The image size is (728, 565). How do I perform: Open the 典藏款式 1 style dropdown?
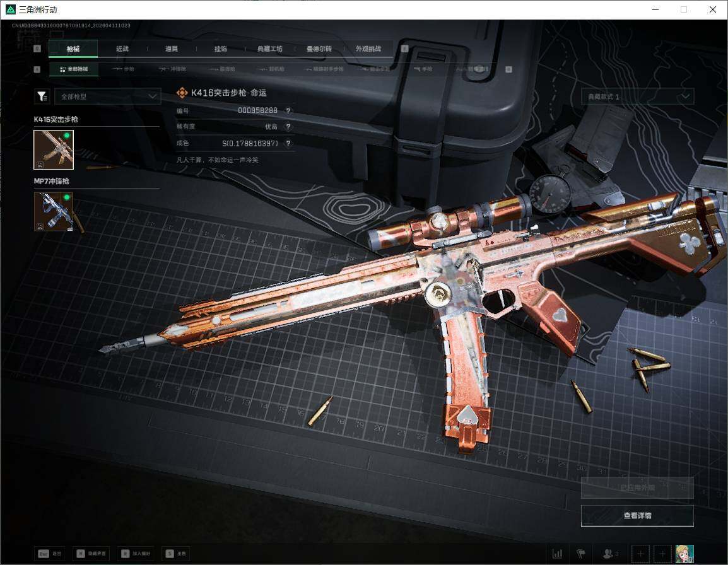(x=637, y=96)
